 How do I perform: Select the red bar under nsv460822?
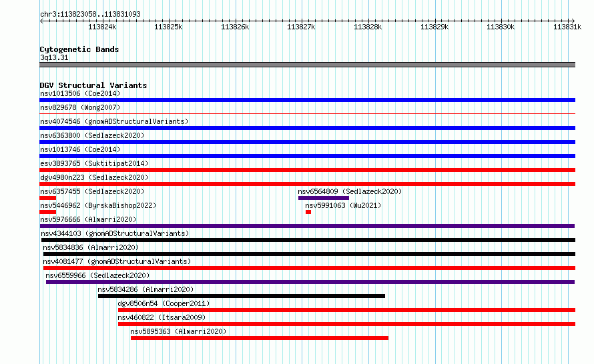click(x=346, y=324)
